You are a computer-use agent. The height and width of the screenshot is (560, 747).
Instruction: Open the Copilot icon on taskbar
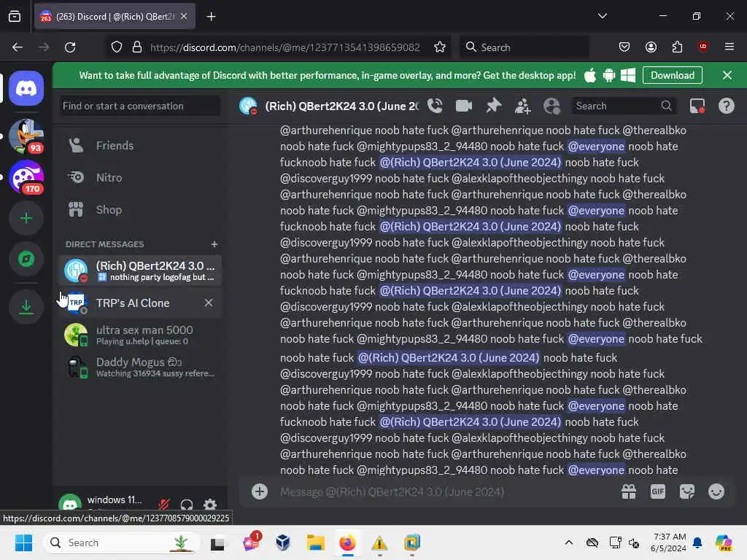(x=724, y=542)
